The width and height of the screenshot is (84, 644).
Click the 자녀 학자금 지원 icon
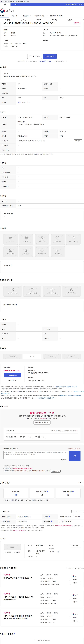coord(73,239)
